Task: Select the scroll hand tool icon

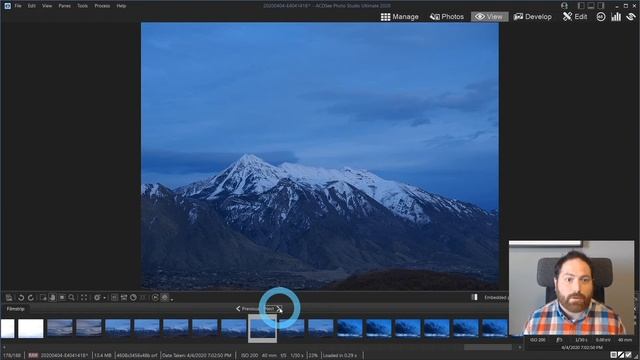Action: click(52, 298)
